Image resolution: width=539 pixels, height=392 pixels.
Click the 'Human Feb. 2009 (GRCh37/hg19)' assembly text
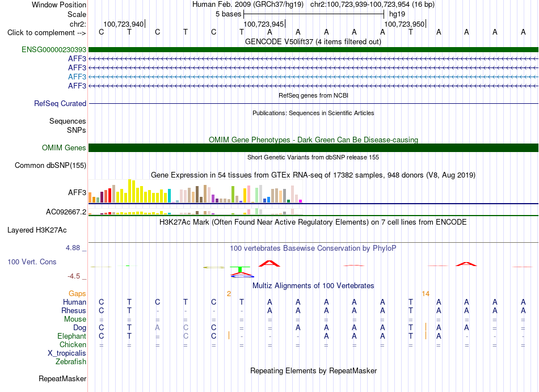[x=248, y=5]
